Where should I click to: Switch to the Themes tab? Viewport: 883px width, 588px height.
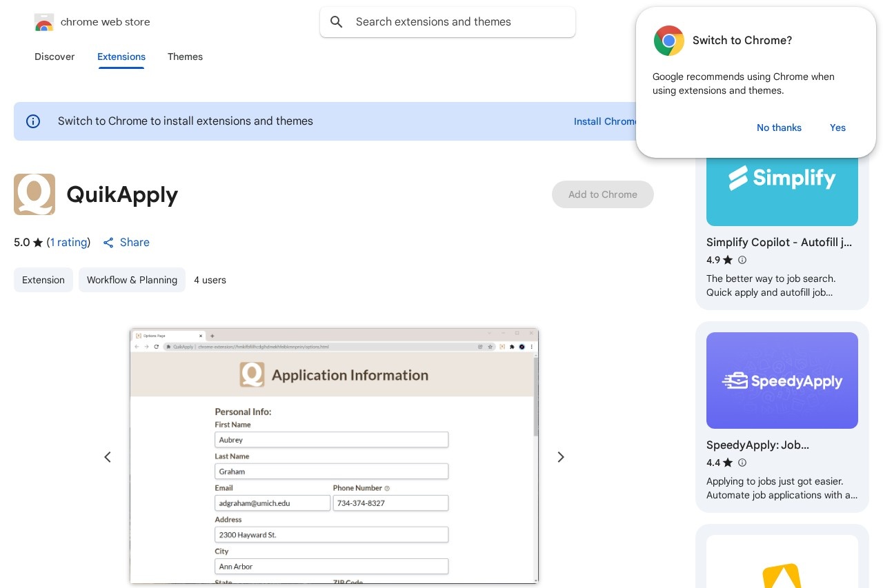point(185,57)
